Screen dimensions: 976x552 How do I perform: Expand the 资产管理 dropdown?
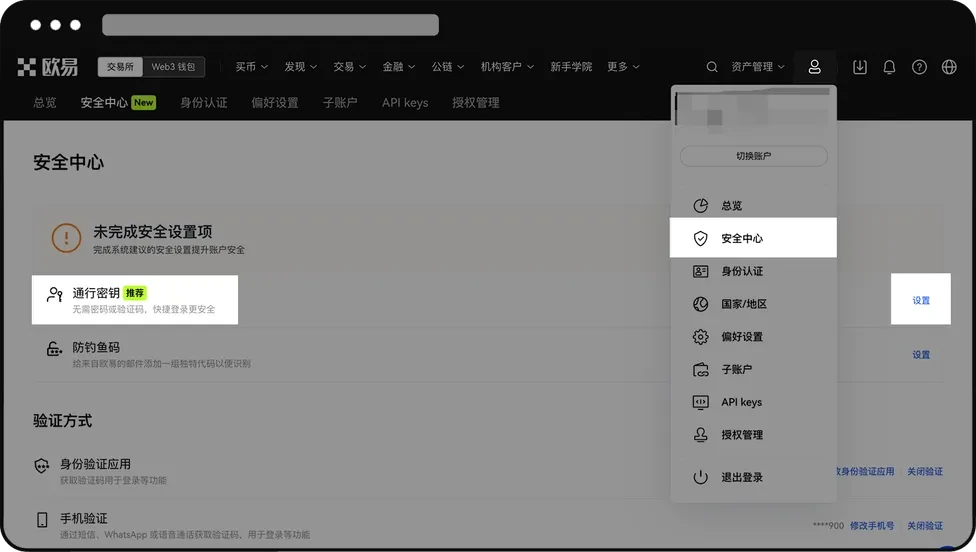758,67
